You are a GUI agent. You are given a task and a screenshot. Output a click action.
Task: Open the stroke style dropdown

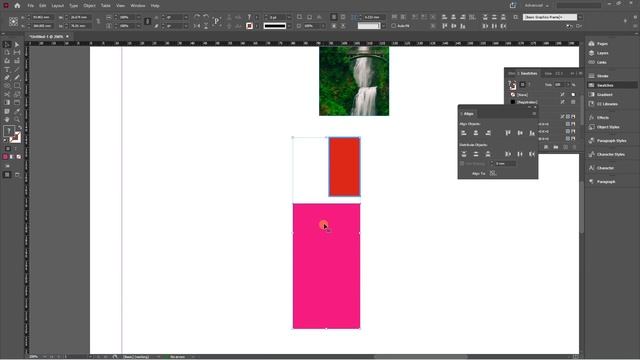click(x=289, y=26)
